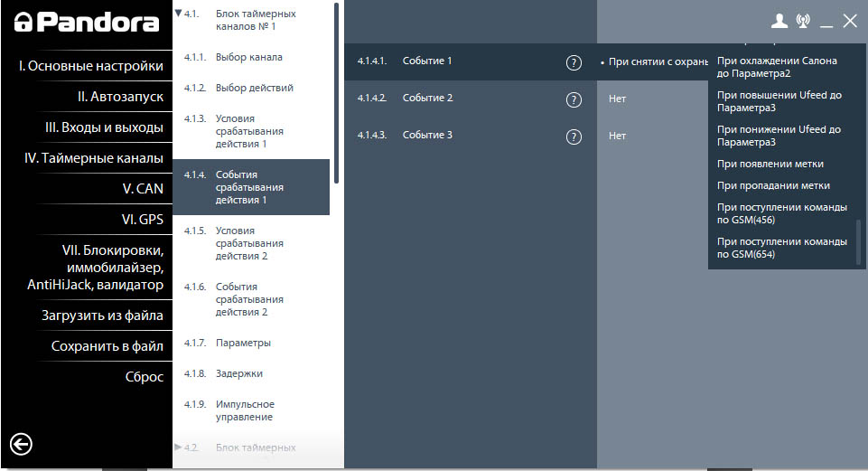
Task: Open the Автозапуск settings section
Action: tap(119, 97)
